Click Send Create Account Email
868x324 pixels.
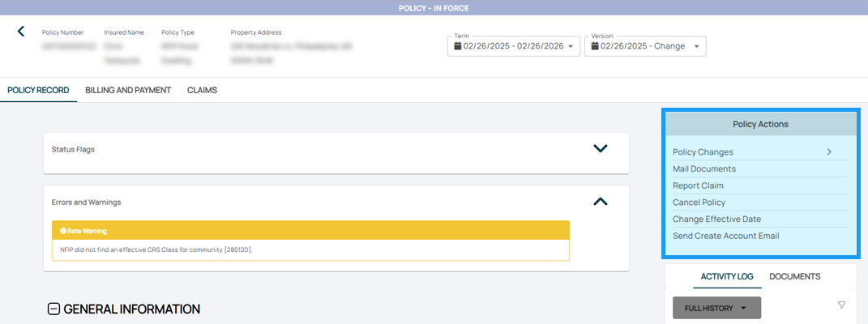[725, 236]
